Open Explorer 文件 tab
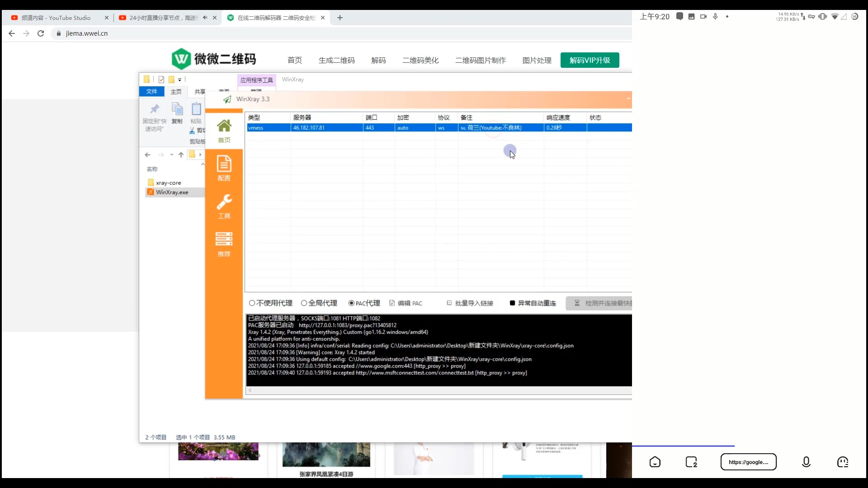This screenshot has width=868, height=488. pyautogui.click(x=151, y=92)
